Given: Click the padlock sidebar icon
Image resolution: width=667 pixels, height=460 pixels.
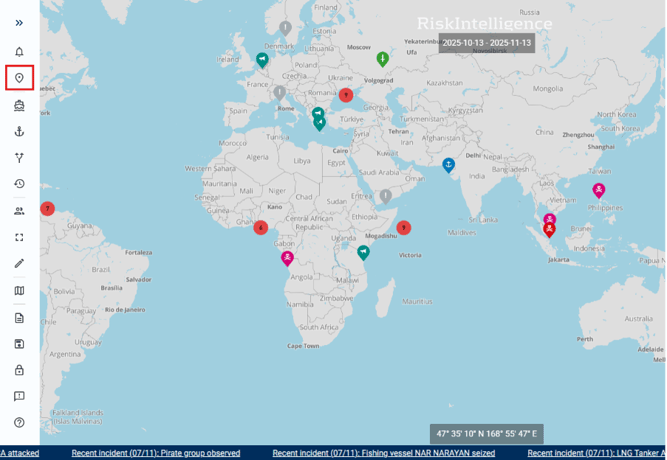Looking at the screenshot, I should pyautogui.click(x=19, y=370).
